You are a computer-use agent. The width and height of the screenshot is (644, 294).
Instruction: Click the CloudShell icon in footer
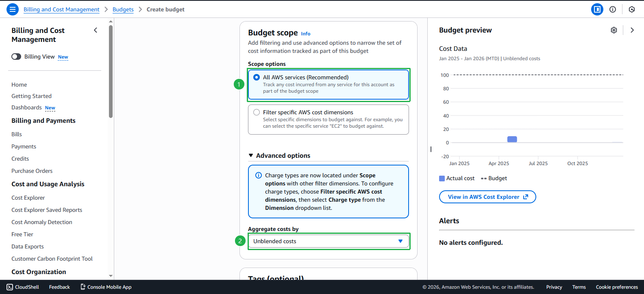click(x=10, y=287)
